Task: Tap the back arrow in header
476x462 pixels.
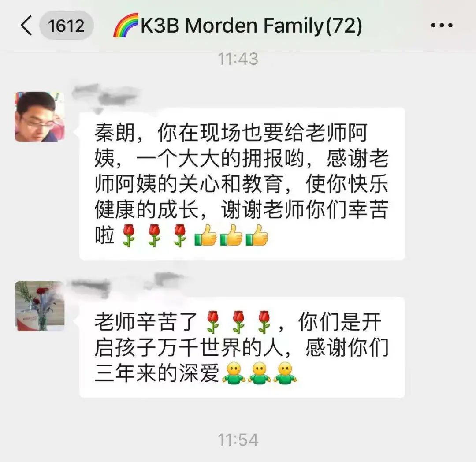Action: tap(26, 26)
